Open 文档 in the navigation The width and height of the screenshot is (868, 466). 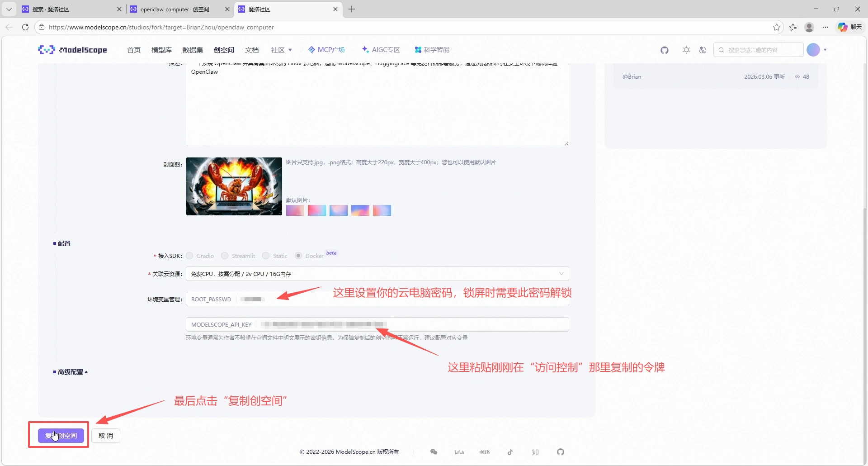tap(252, 50)
